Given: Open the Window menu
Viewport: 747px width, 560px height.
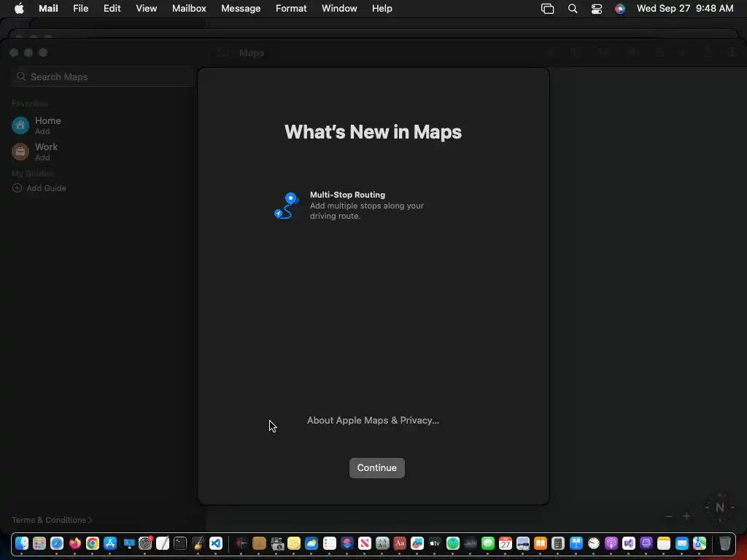Looking at the screenshot, I should tap(339, 8).
